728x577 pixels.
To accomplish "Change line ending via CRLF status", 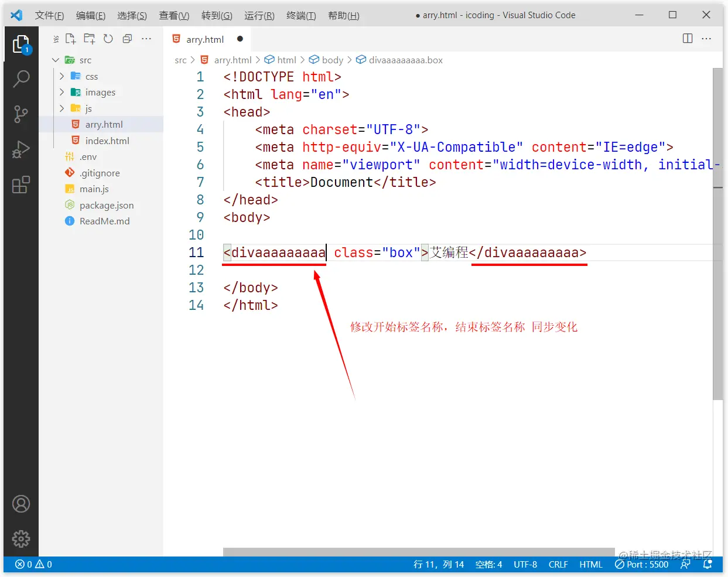I will (x=558, y=564).
